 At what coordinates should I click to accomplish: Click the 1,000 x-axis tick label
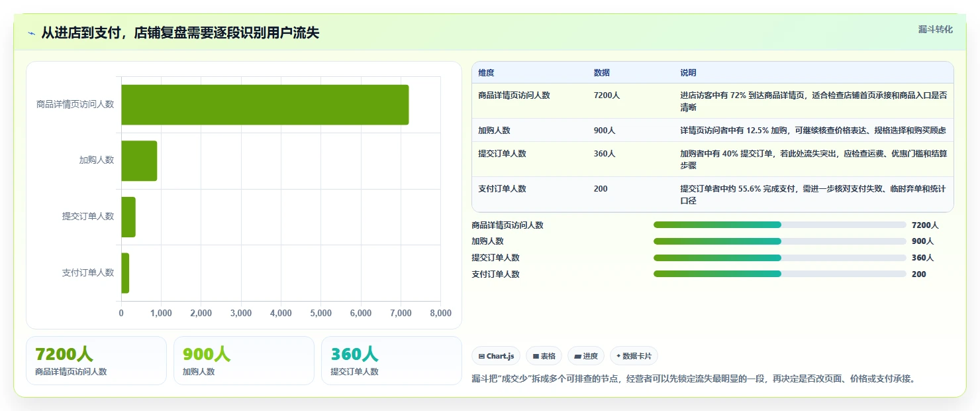pyautogui.click(x=161, y=314)
